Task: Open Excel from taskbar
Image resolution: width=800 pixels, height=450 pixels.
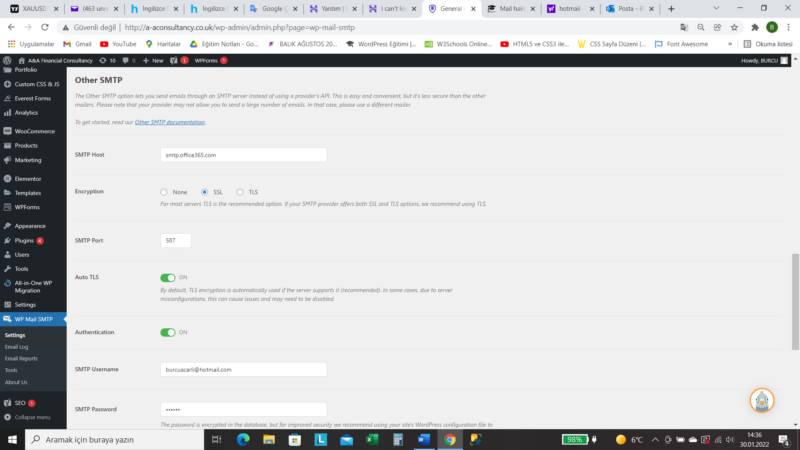Action: 372,439
